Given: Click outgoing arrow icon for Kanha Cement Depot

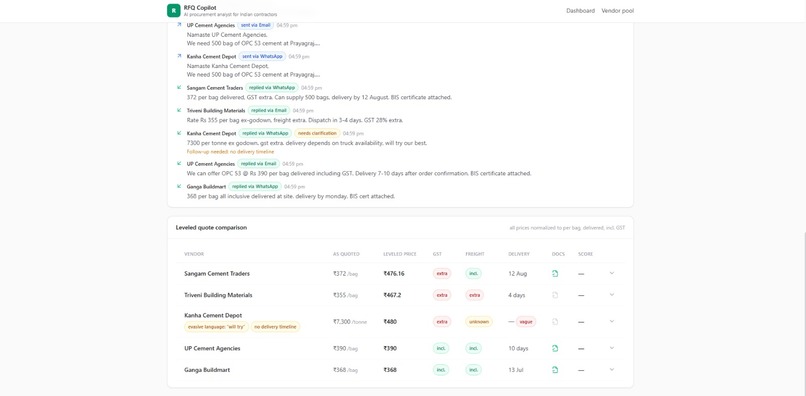Looking at the screenshot, I should click(179, 56).
